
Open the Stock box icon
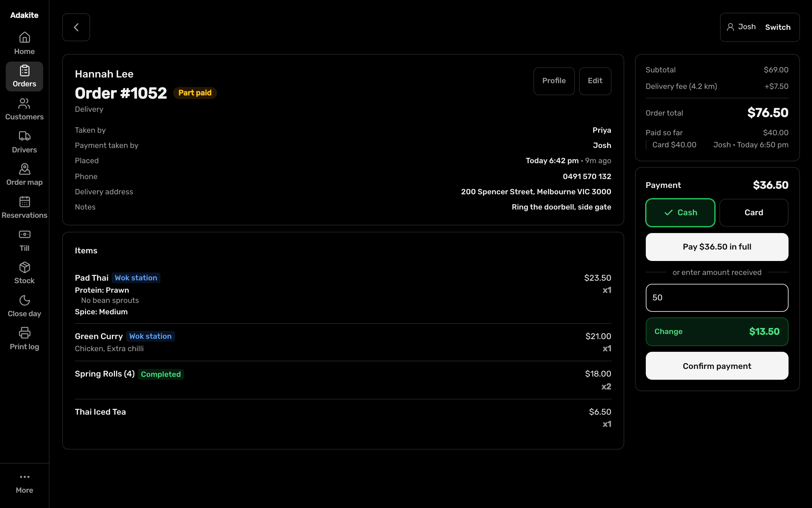point(24,267)
